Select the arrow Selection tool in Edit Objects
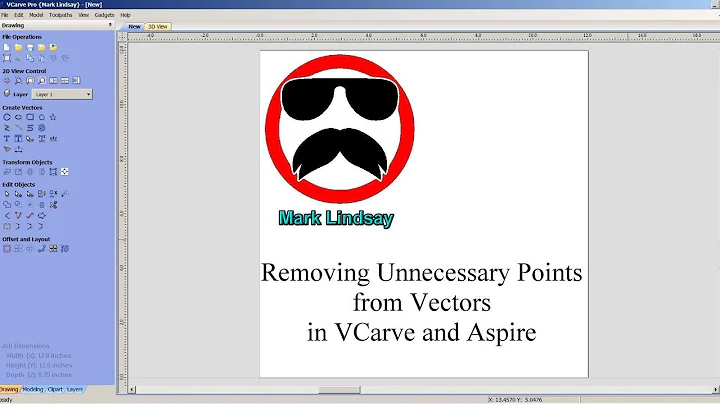 click(6, 194)
